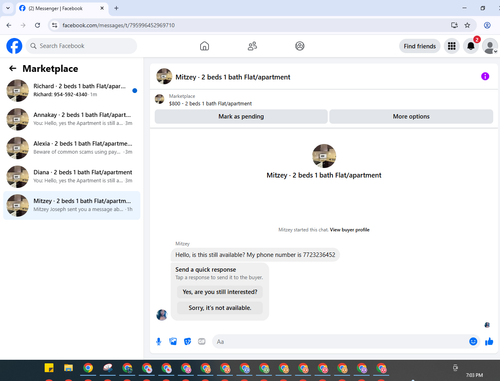The height and width of the screenshot is (381, 500).
Task: Open the Chrome profile icon
Action: coord(487,25)
